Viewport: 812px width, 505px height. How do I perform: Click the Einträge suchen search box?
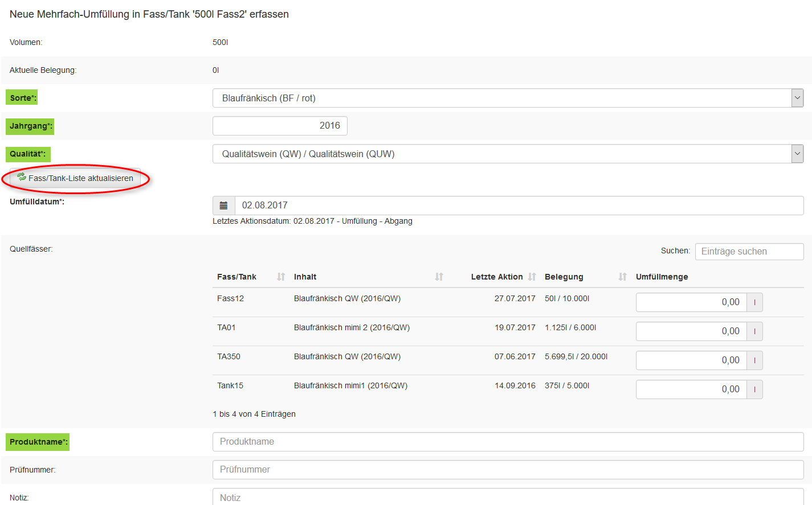point(749,252)
